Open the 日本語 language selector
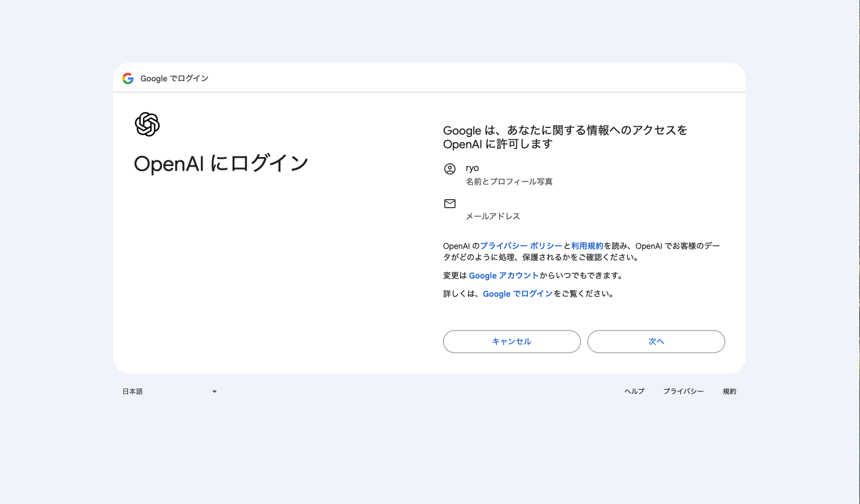 [168, 391]
